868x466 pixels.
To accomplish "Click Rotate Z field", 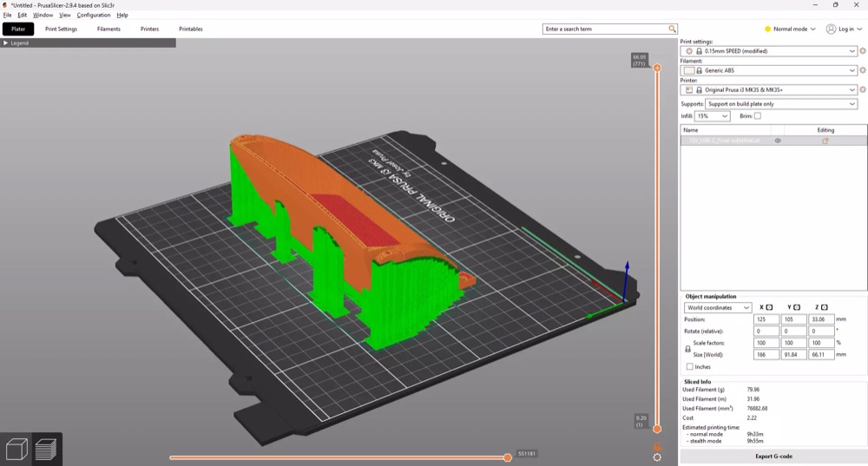I will [x=821, y=331].
